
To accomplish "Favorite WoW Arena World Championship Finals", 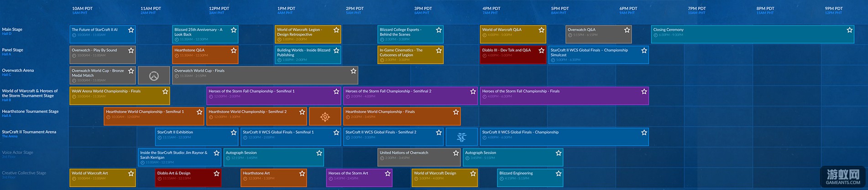I will [165, 92].
